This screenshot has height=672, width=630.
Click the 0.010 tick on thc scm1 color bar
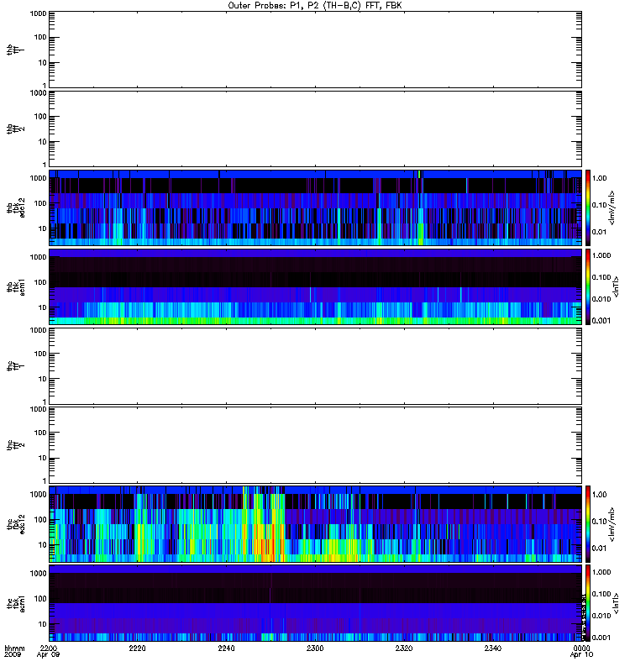(601, 616)
